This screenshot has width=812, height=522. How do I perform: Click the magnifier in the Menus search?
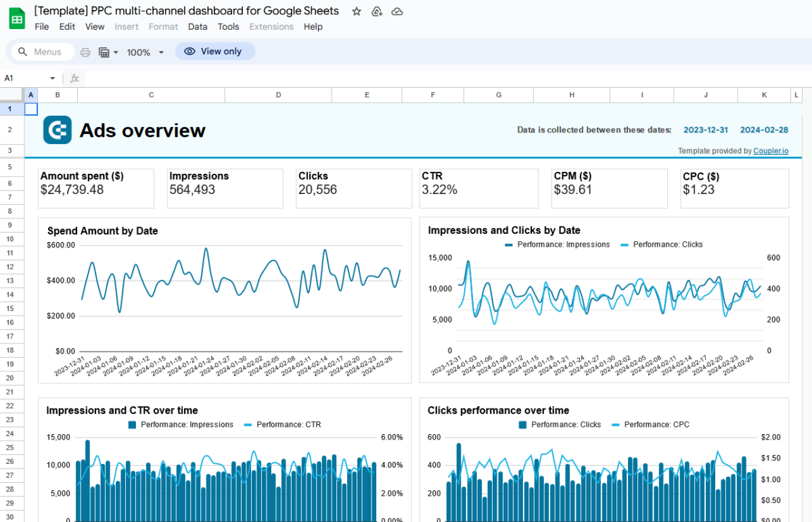pyautogui.click(x=22, y=51)
